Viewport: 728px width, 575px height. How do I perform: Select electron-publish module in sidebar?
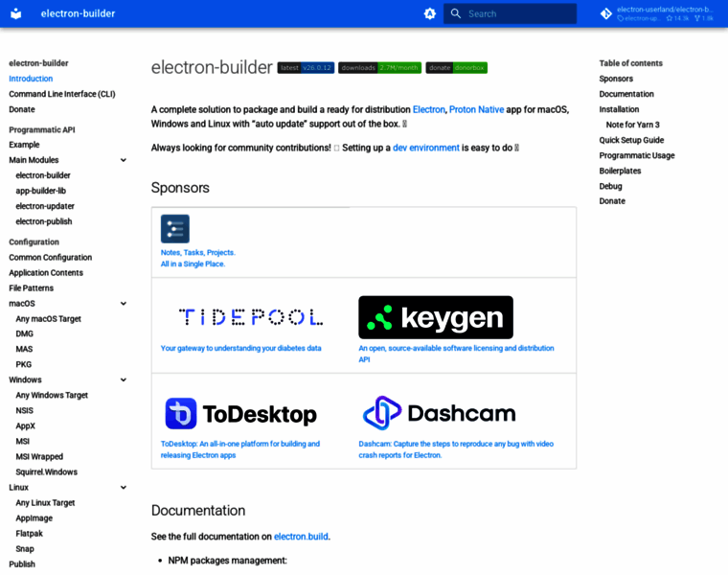tap(44, 221)
